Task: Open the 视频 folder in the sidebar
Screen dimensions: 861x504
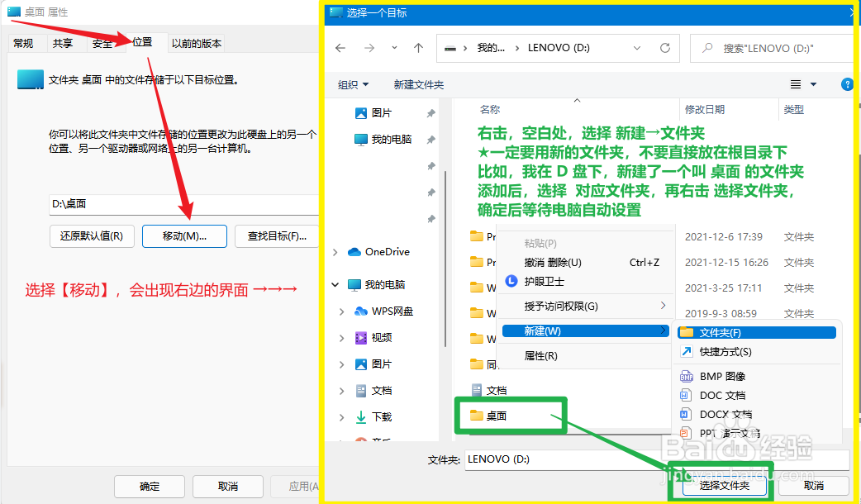Action: (367, 337)
